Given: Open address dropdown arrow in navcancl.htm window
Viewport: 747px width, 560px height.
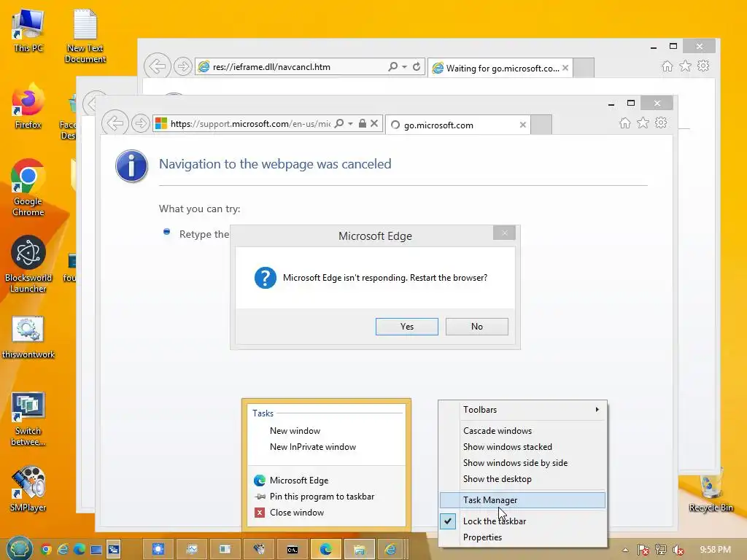Looking at the screenshot, I should pos(404,66).
